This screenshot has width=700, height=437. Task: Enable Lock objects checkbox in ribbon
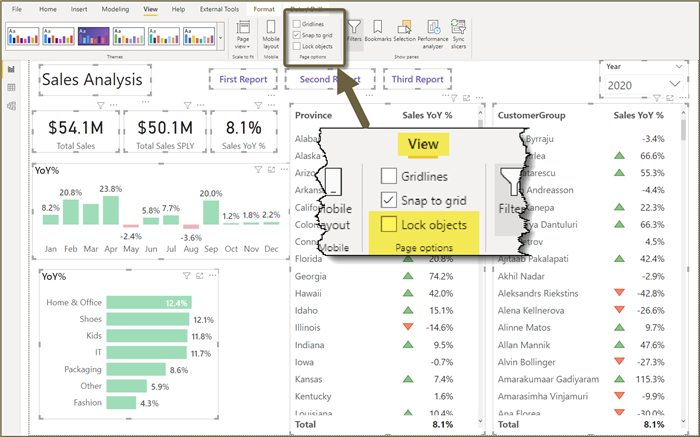[295, 46]
